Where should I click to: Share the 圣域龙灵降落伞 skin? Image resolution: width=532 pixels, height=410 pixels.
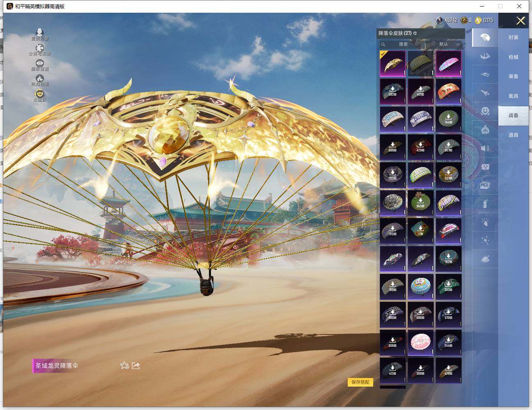click(x=136, y=365)
